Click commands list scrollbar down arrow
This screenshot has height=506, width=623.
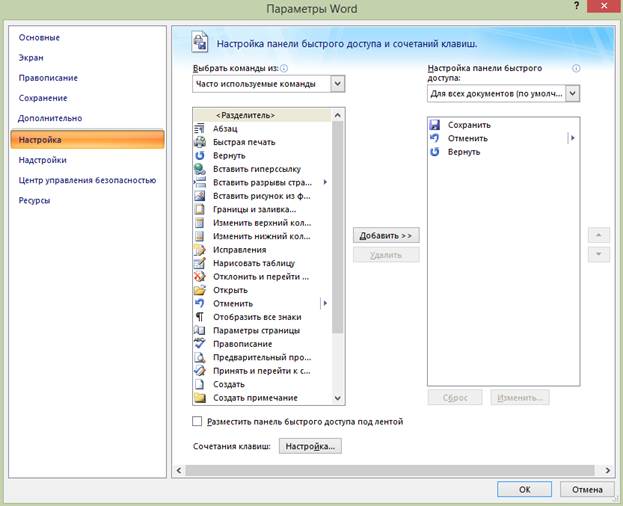pos(338,398)
